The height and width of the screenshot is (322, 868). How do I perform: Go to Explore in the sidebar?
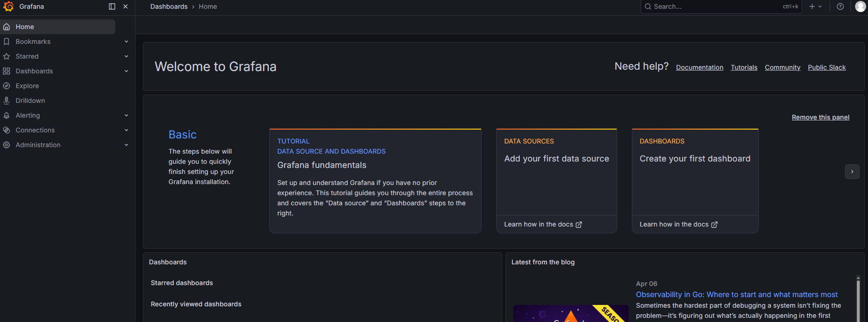pyautogui.click(x=27, y=86)
